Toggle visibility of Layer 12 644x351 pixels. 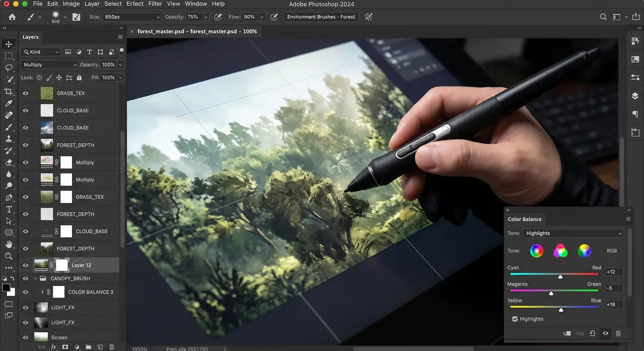[x=25, y=265]
